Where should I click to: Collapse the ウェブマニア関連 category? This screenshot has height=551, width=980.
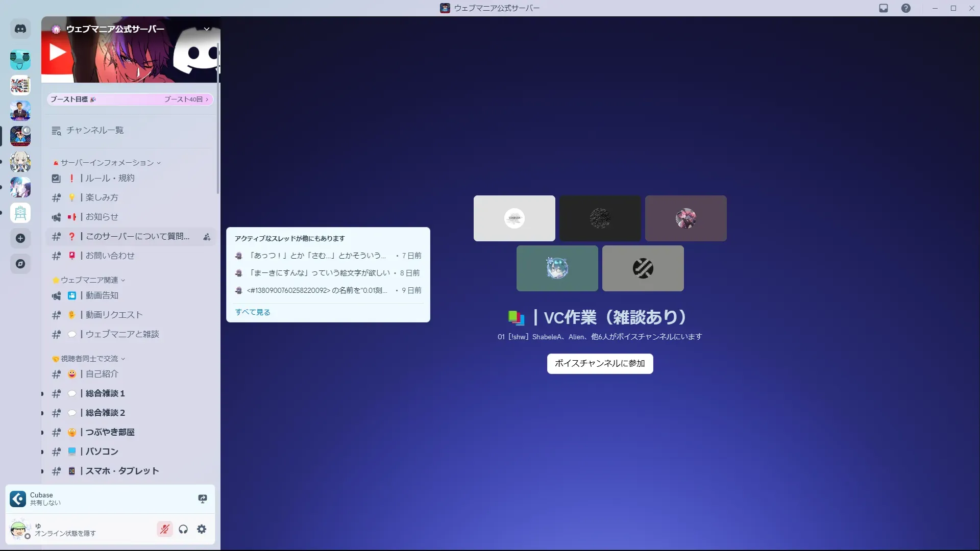(x=89, y=280)
